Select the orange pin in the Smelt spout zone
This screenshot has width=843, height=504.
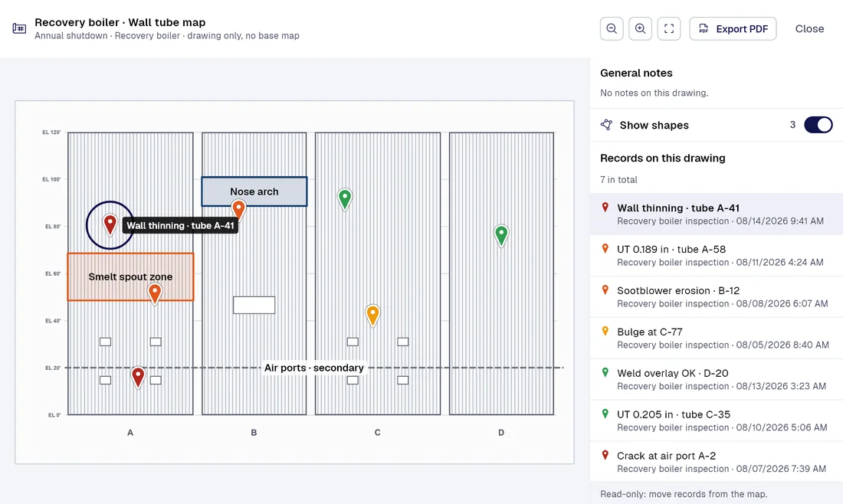(155, 293)
